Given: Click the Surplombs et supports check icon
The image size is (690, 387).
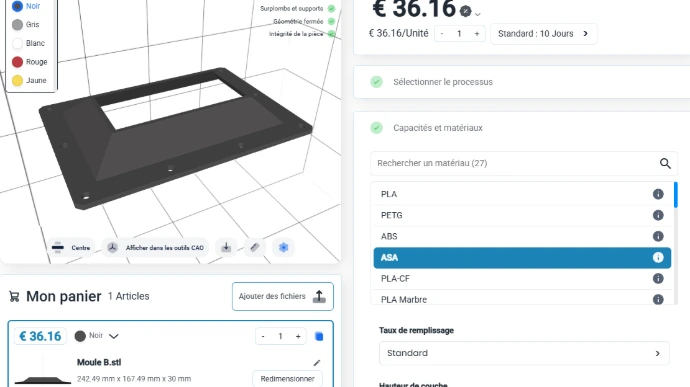Looking at the screenshot, I should coord(331,8).
